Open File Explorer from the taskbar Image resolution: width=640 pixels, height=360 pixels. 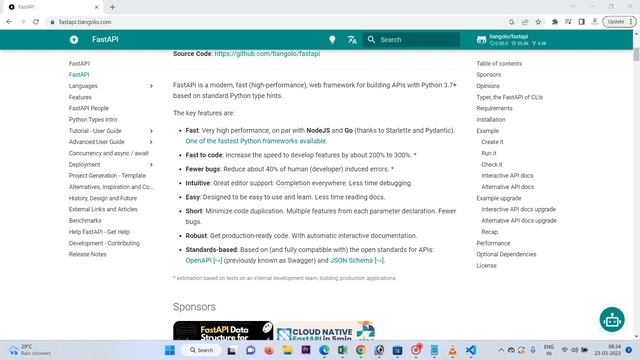coord(287,350)
